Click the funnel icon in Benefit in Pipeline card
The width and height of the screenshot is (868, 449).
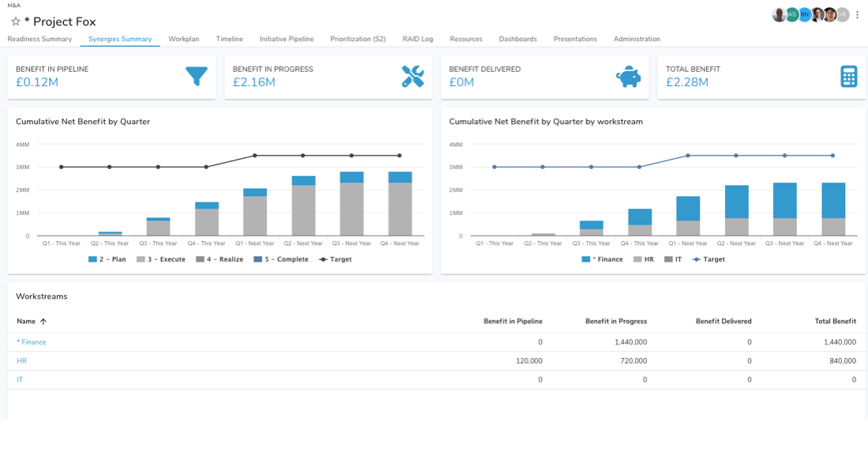(x=197, y=76)
